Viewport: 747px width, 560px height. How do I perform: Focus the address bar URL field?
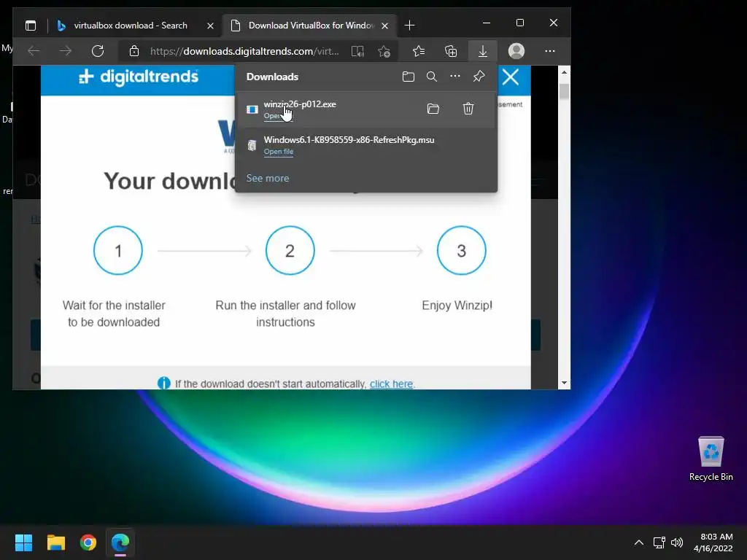(x=244, y=51)
